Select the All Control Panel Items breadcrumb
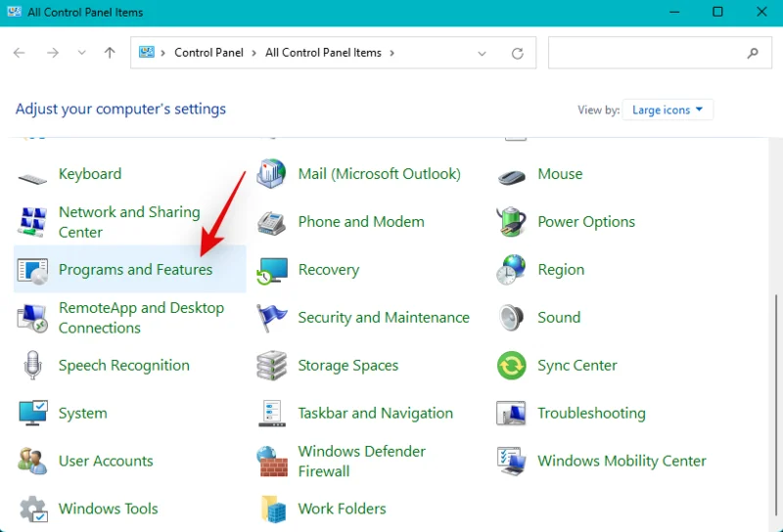This screenshot has width=783, height=532. tap(323, 53)
